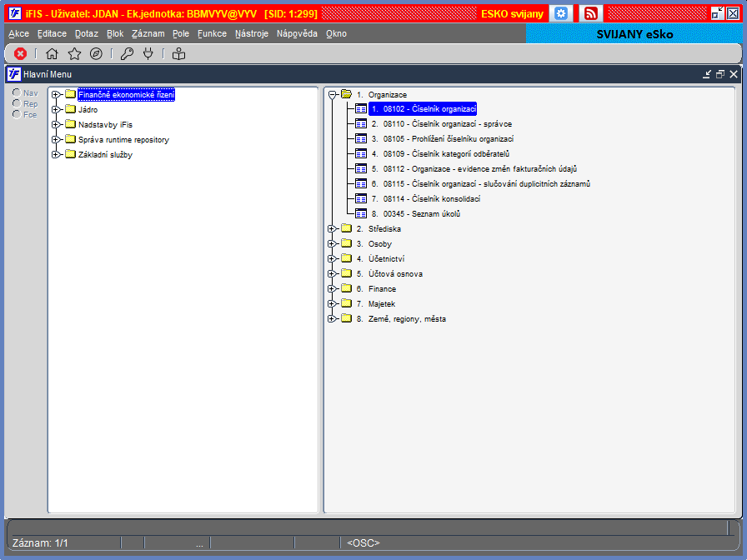The width and height of the screenshot is (747, 560).
Task: Click the reader person toolbar icon
Action: pyautogui.click(x=178, y=54)
